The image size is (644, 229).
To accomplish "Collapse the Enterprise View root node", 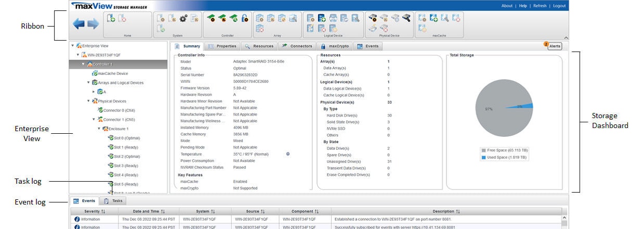I will (72, 46).
